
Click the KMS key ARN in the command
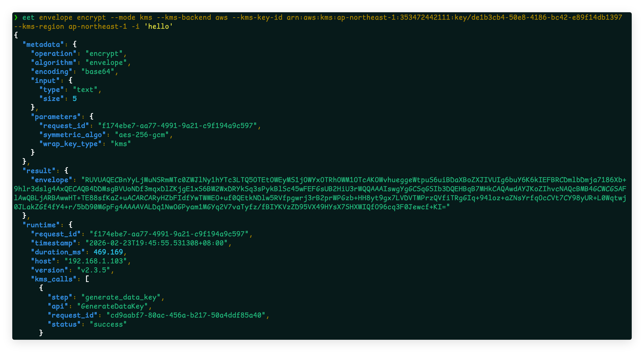coord(454,17)
